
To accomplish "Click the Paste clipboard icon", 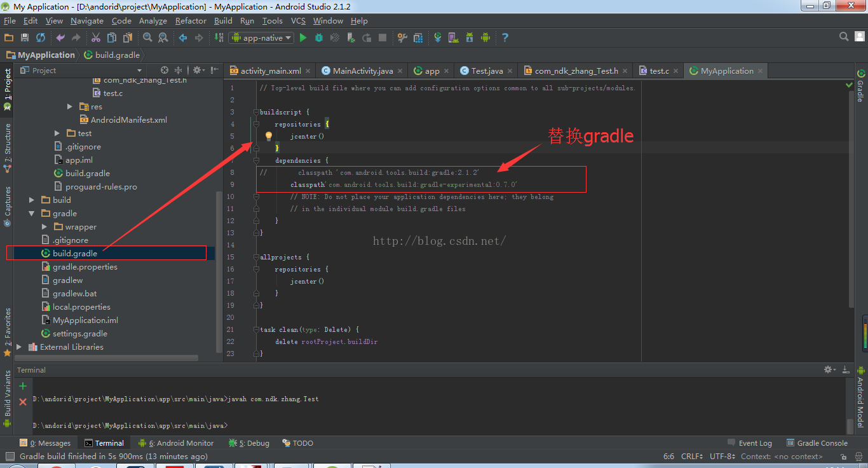I will click(128, 38).
